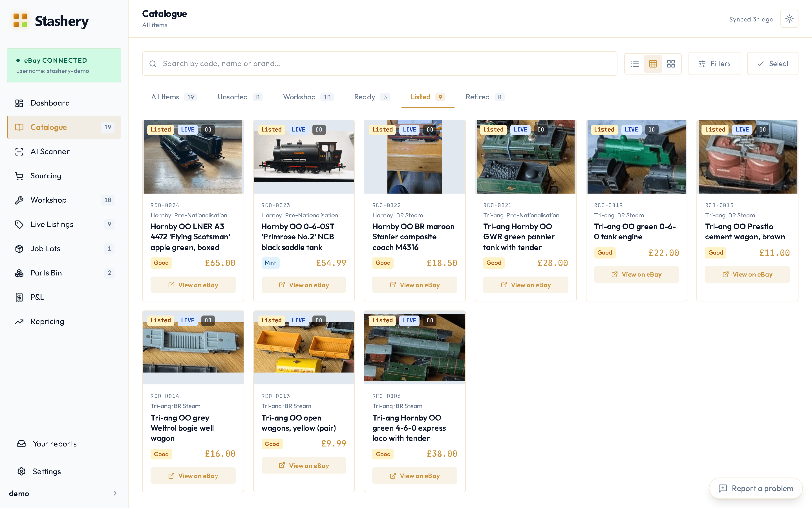The width and height of the screenshot is (812, 508).
Task: Open Tri-ang OO green 0-6-0 thumbnail
Action: click(636, 157)
